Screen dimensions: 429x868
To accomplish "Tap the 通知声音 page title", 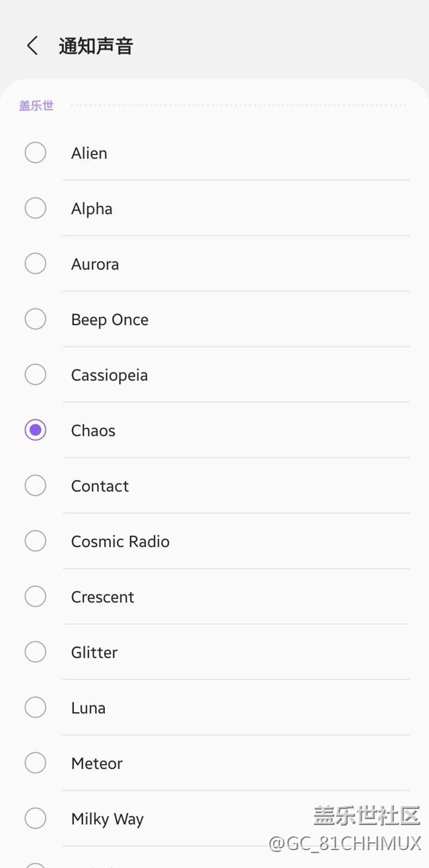I will click(x=96, y=46).
